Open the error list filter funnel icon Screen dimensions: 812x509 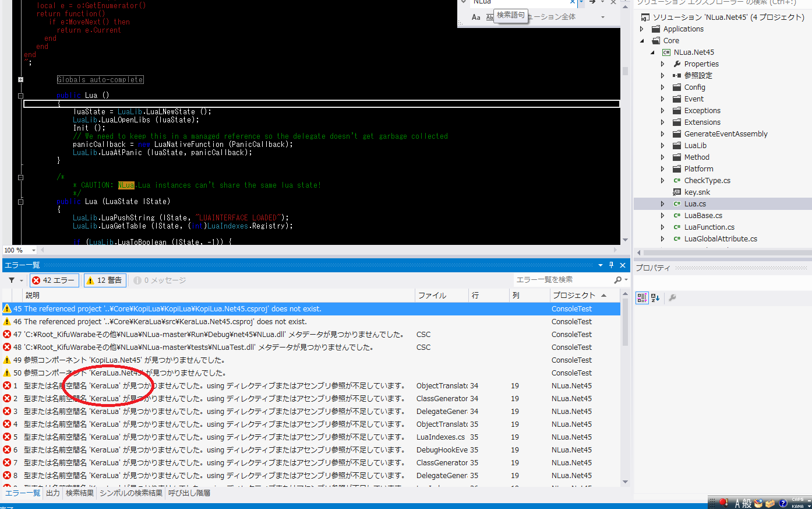pyautogui.click(x=12, y=280)
